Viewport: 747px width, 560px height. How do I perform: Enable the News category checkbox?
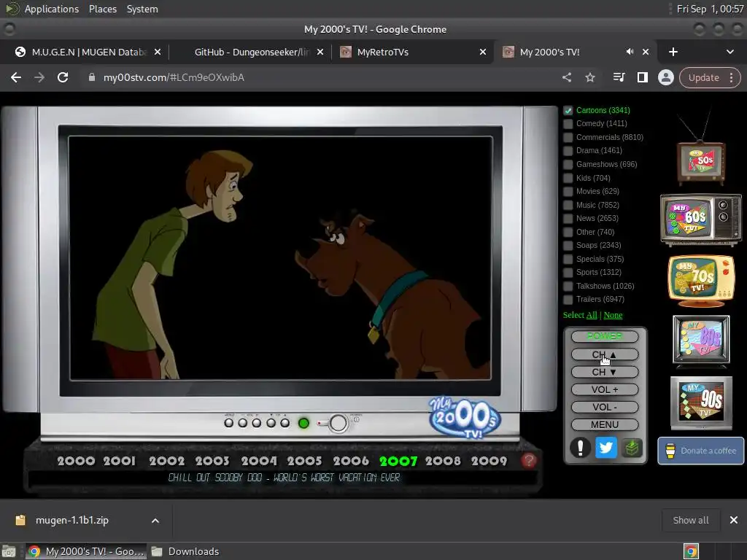point(568,219)
